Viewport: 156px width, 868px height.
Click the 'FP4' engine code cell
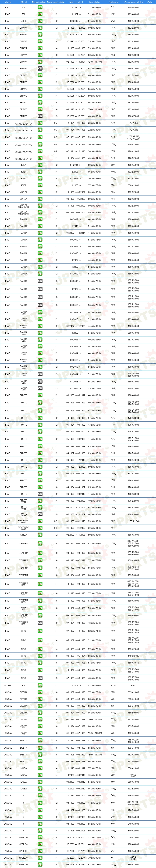pyautogui.click(x=133, y=686)
